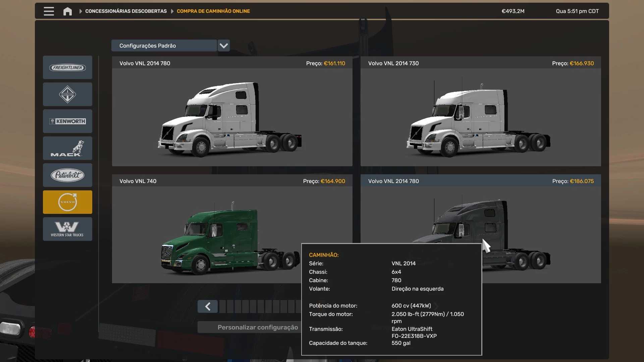644x362 pixels.
Task: Expand the Configurações Padrão dropdown arrow
Action: 224,46
